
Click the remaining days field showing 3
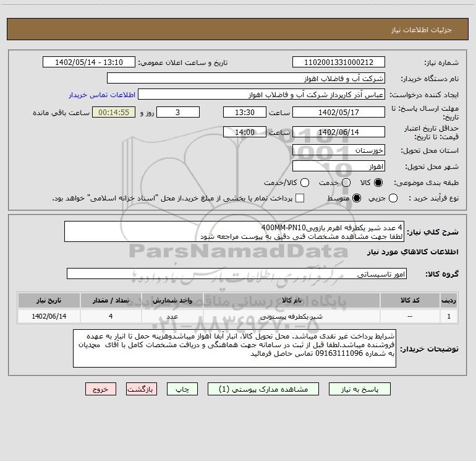click(x=178, y=112)
